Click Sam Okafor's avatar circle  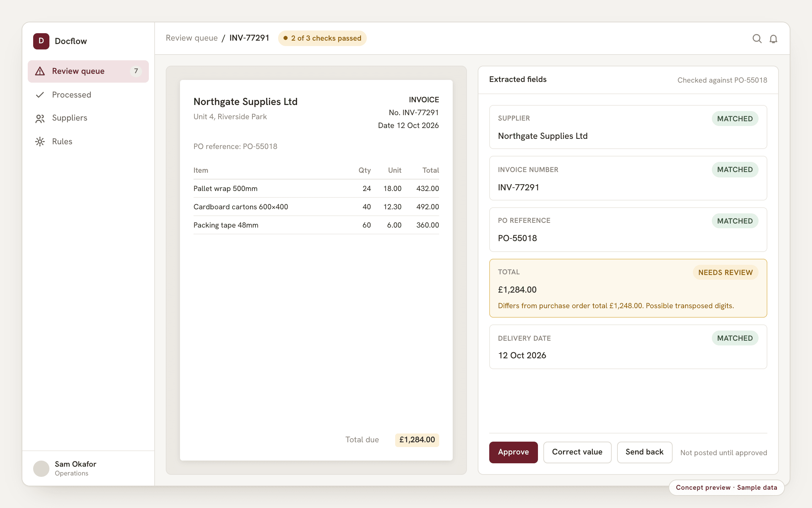41,468
